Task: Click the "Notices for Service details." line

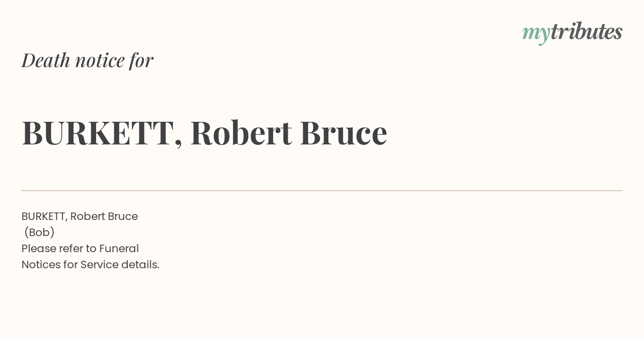Action: [x=90, y=264]
